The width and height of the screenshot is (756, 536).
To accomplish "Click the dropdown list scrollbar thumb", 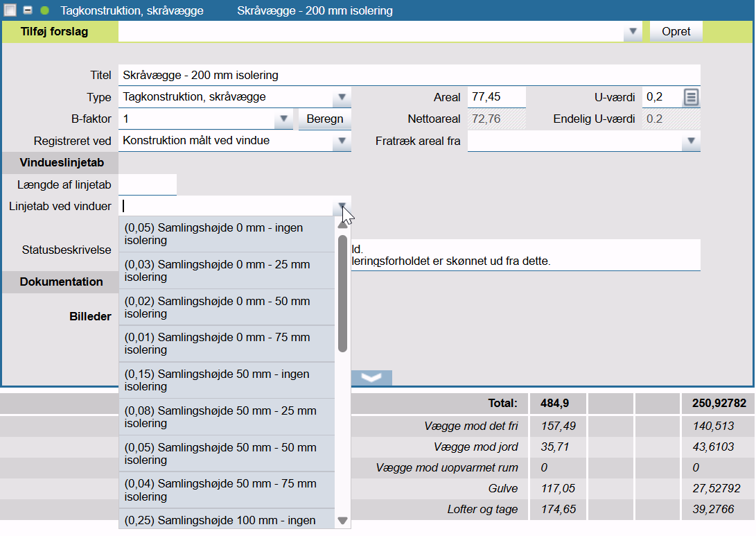I will click(342, 293).
